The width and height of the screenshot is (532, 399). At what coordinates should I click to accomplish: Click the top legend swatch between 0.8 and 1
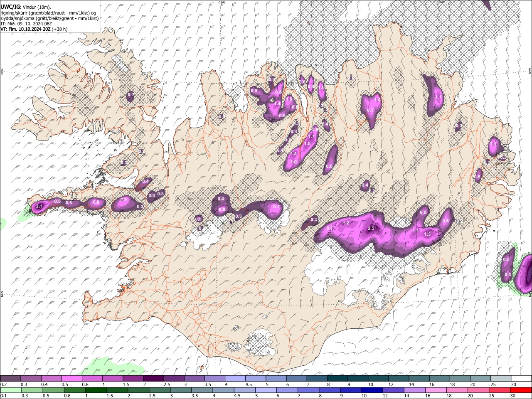point(92,379)
